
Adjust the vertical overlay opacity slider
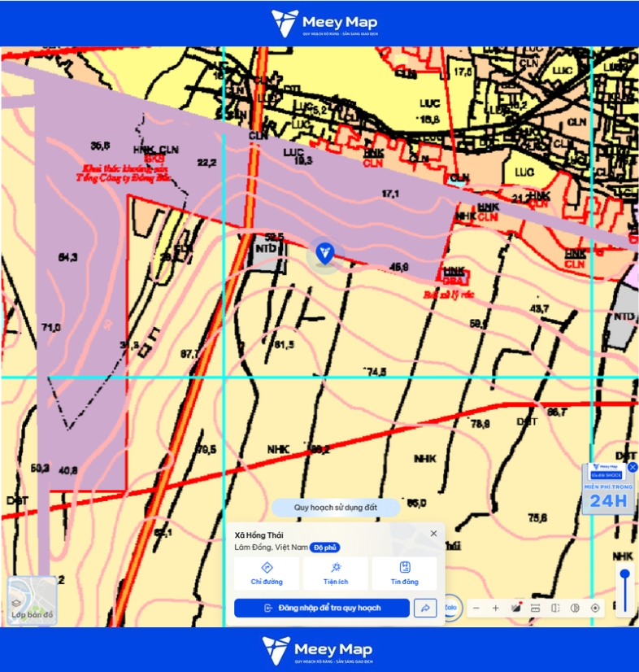[x=625, y=591]
